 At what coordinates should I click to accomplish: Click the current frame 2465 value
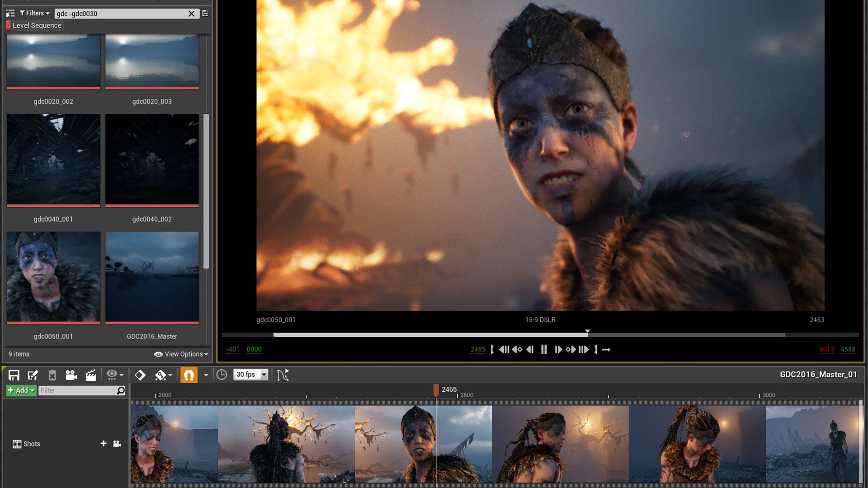pyautogui.click(x=478, y=349)
